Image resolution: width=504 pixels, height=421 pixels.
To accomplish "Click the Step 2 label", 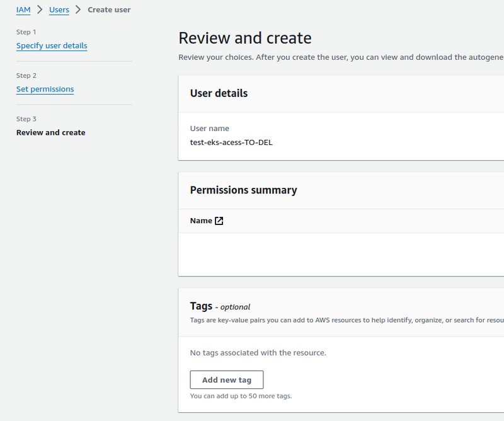I will pyautogui.click(x=26, y=76).
